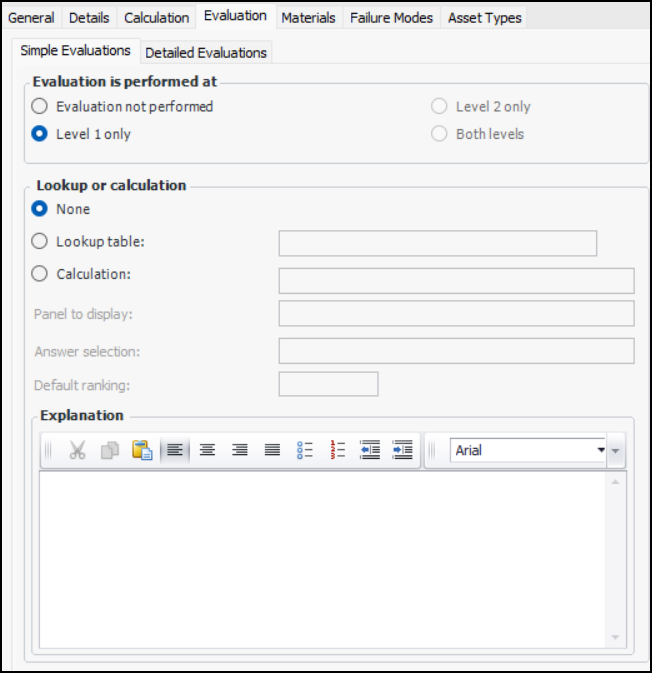Open the Asset Types tab
Screen dimensions: 652x673
coord(485,18)
